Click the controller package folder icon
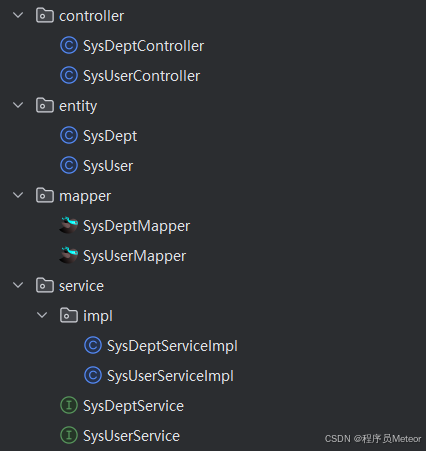 click(x=45, y=16)
